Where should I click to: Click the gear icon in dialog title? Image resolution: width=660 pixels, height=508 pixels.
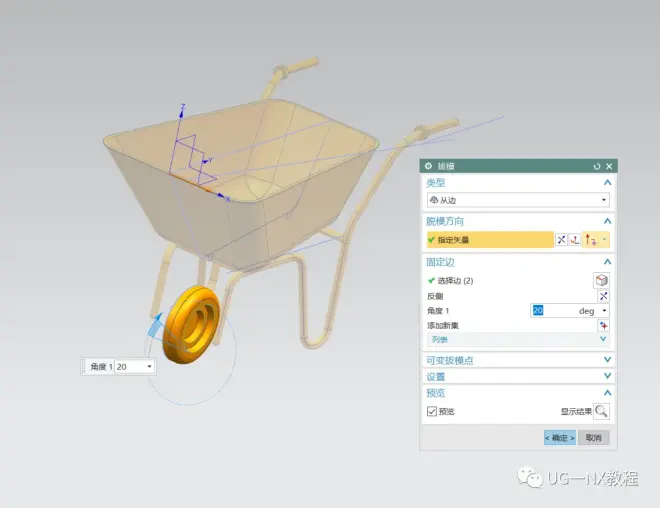(428, 166)
